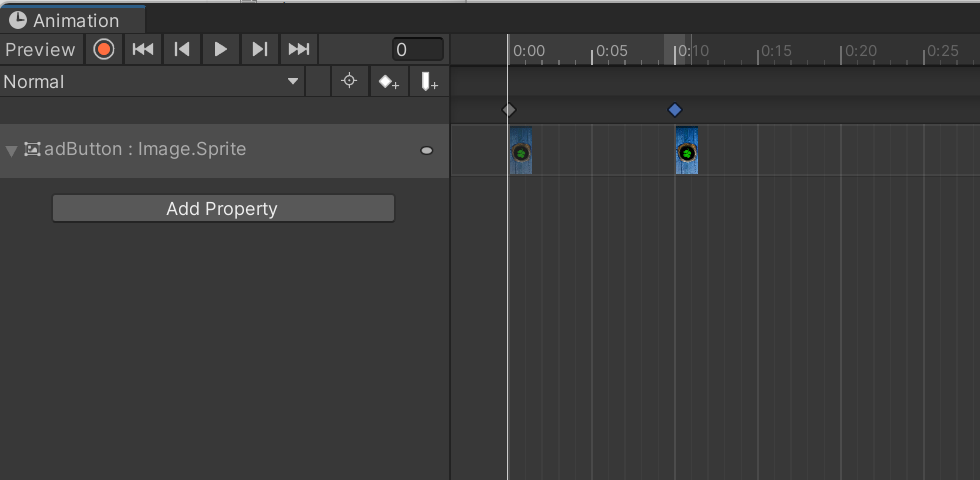
Task: Select sprite keyframe thumbnail at 0:00
Action: click(x=521, y=151)
